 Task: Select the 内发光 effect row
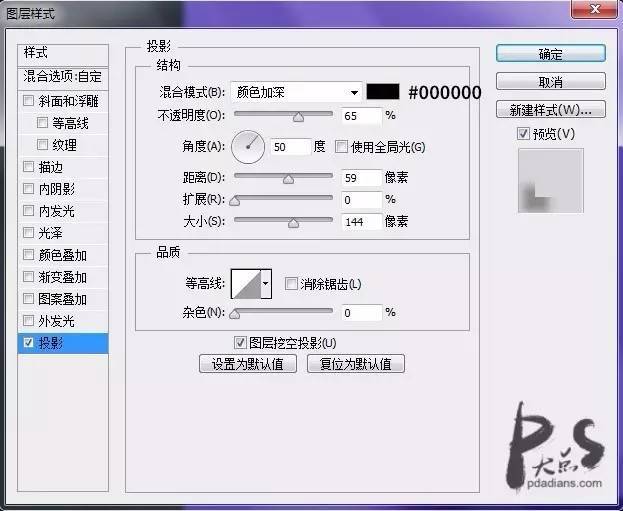pyautogui.click(x=63, y=211)
